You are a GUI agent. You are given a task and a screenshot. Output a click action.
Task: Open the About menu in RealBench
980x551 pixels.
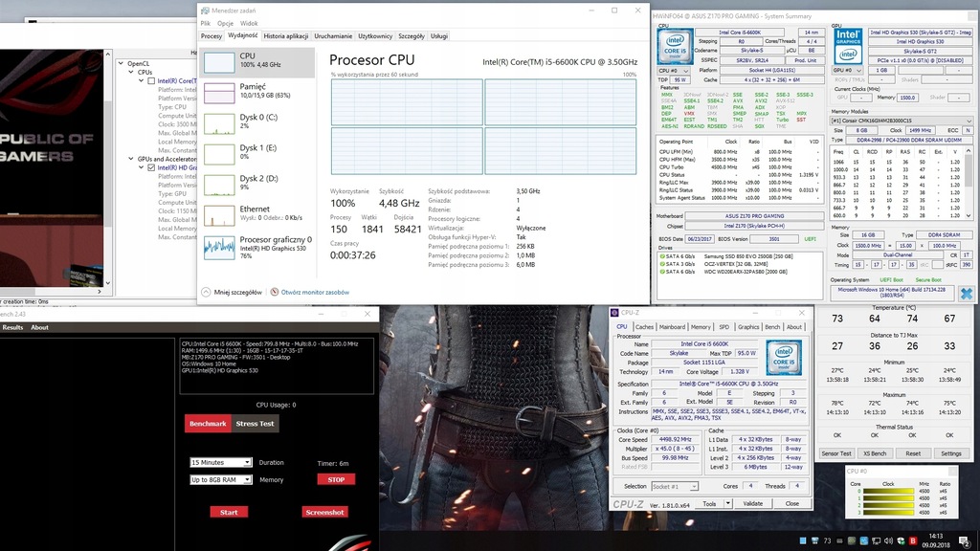point(39,327)
